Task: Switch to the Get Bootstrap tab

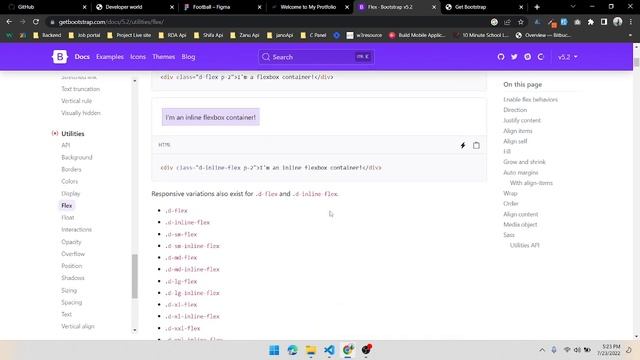Action: pyautogui.click(x=484, y=7)
